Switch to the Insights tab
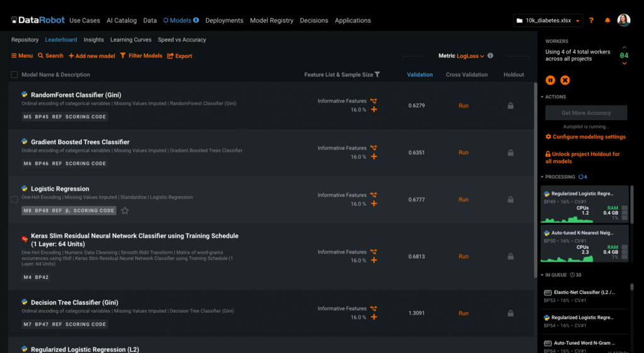The height and width of the screenshot is (353, 644). click(94, 40)
